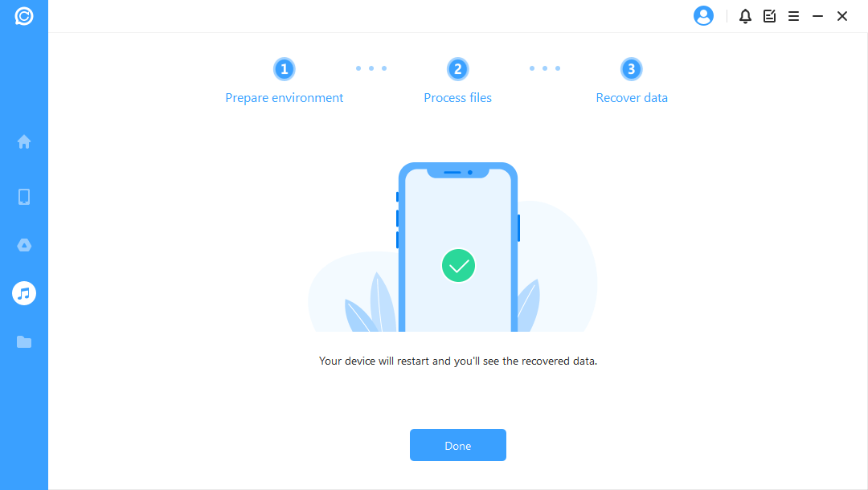Minimize the application window
Viewport: 868px width, 490px height.
click(817, 16)
